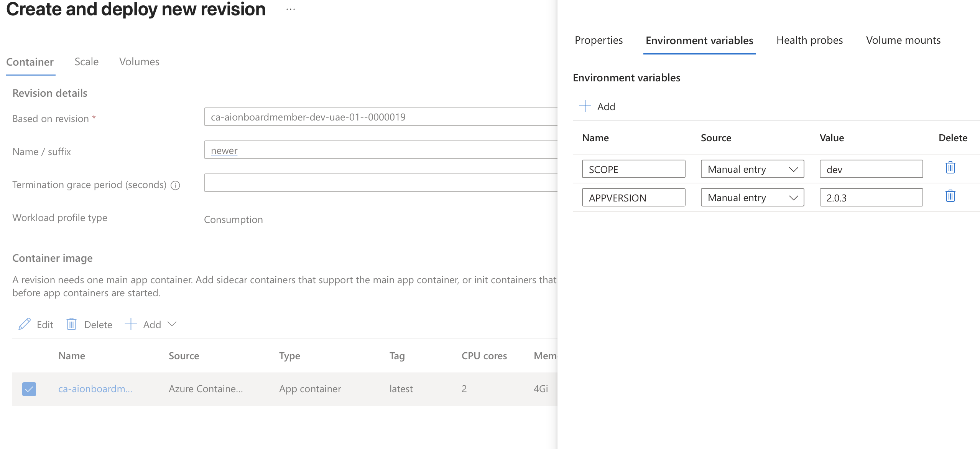Uncheck the ca-aionboardm container row checkbox
Image resolution: width=980 pixels, height=449 pixels.
point(29,389)
